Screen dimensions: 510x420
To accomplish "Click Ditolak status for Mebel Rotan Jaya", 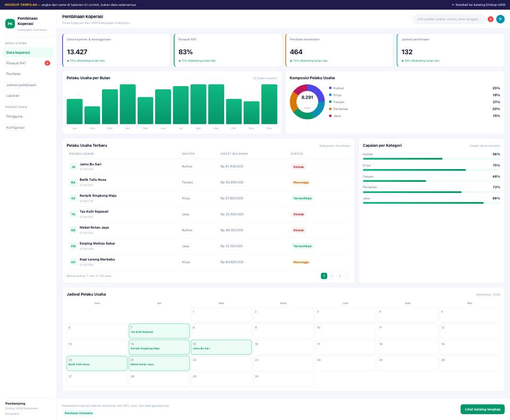I will point(299,230).
